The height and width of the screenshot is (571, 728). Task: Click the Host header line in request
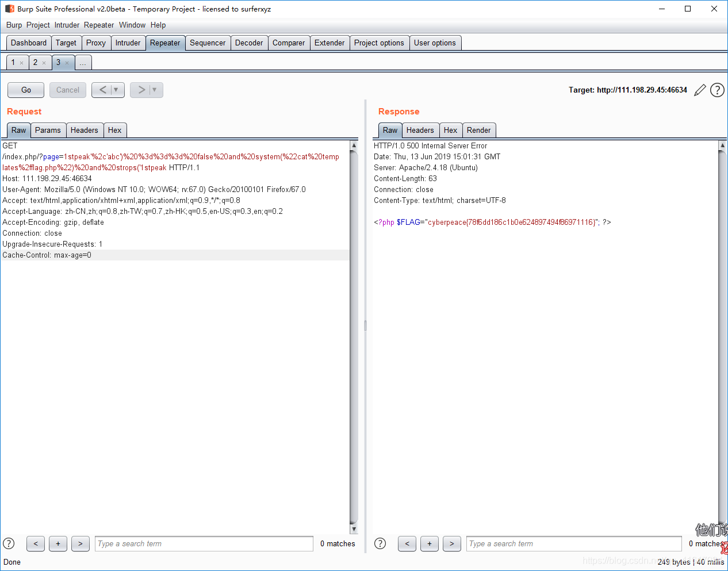pos(47,178)
